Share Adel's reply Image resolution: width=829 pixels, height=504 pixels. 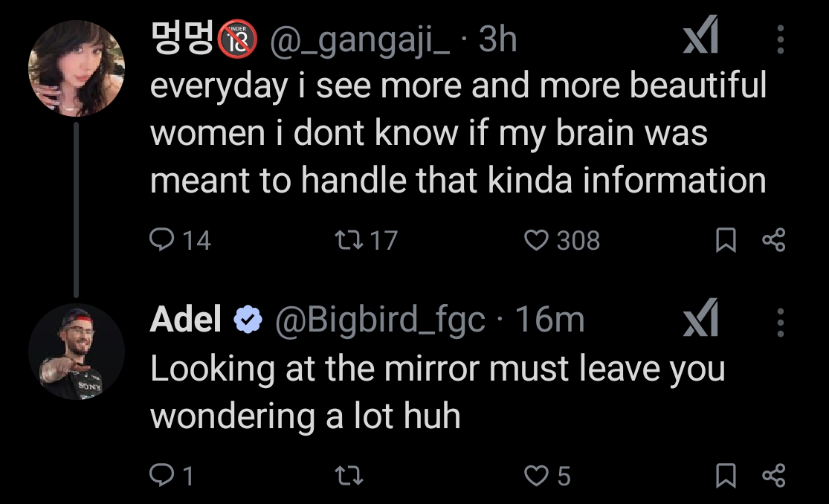pos(773,475)
